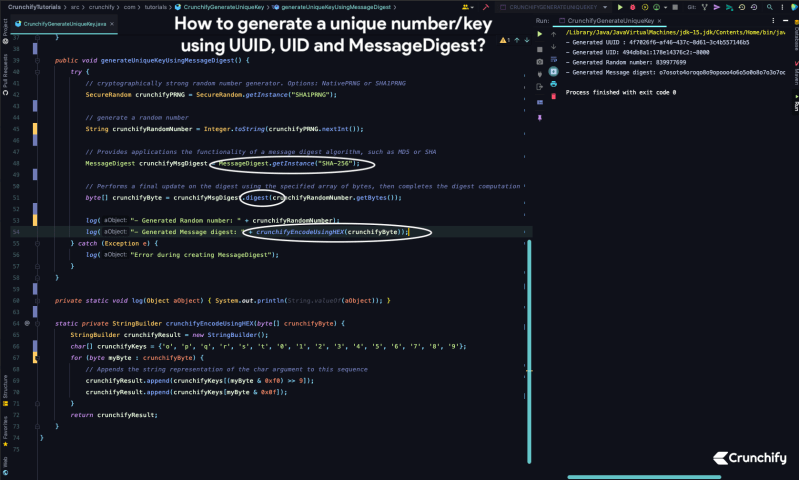799x480 pixels.
Task: Click the exit icon in Run panel
Action: [540, 87]
